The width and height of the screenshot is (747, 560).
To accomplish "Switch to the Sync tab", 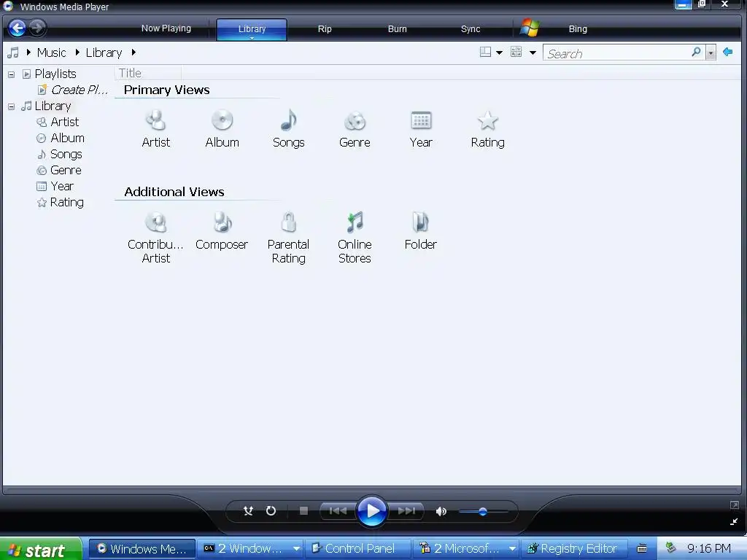I will [471, 29].
